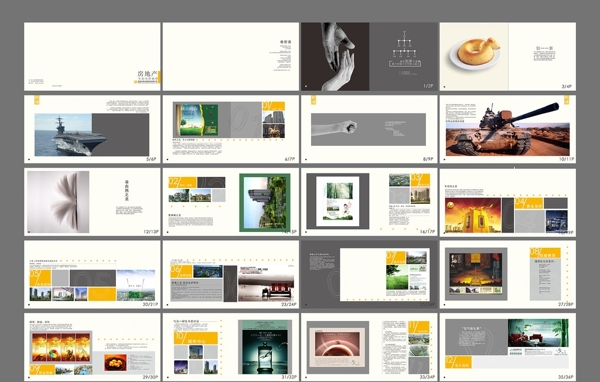Click the two hands photo on page 1/2P
Image resolution: width=600 pixels, height=382 pixels.
point(335,56)
